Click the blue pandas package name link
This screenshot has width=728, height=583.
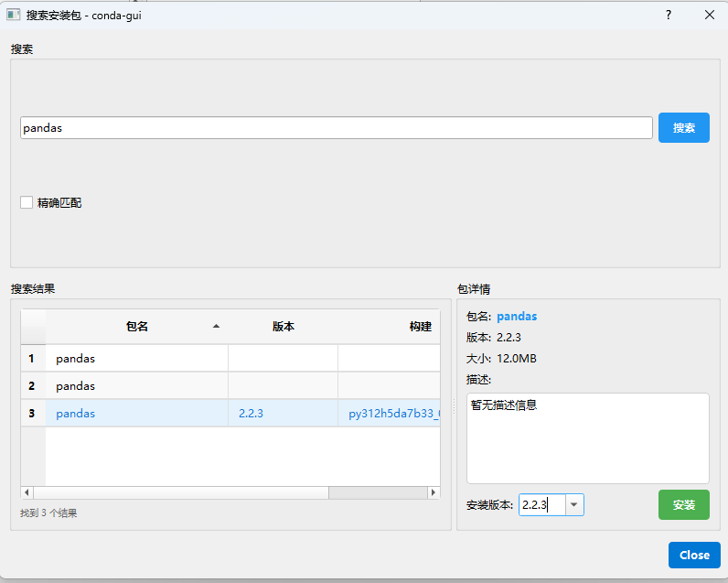pyautogui.click(x=517, y=317)
